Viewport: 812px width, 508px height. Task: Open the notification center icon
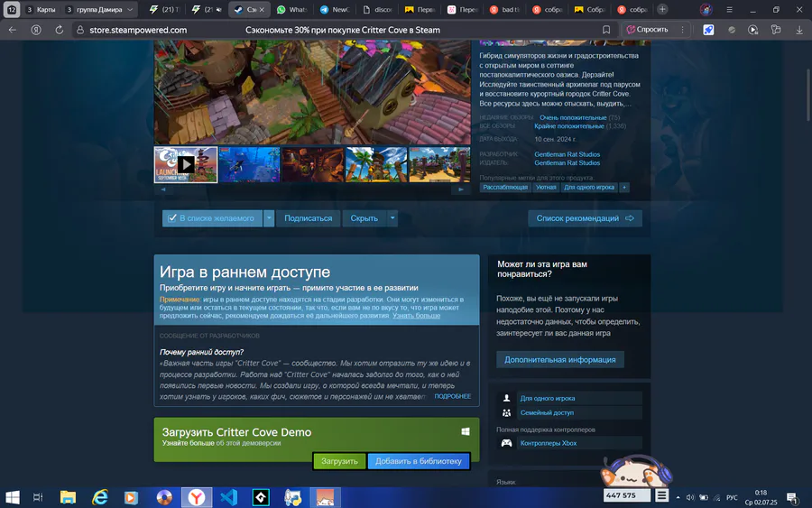[792, 497]
